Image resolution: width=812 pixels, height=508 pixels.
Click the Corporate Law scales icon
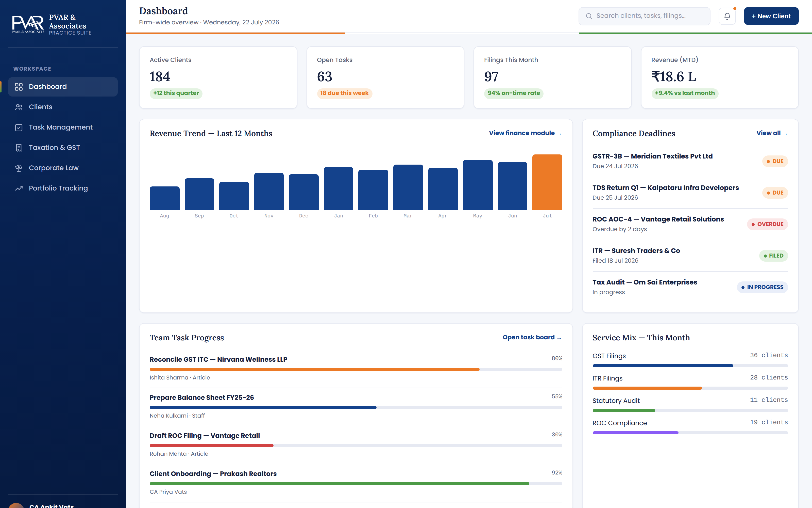tap(19, 168)
